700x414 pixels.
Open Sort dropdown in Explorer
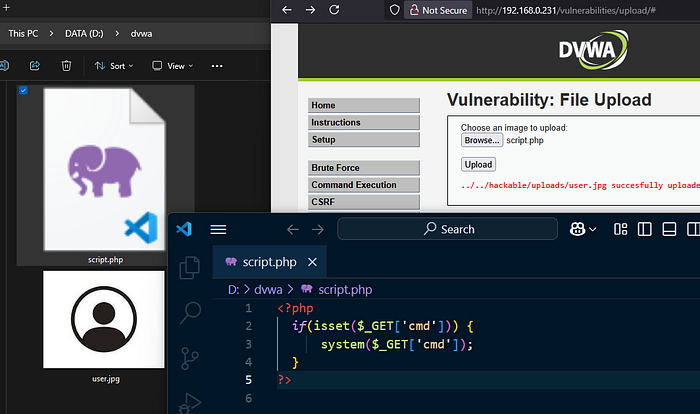pyautogui.click(x=114, y=66)
